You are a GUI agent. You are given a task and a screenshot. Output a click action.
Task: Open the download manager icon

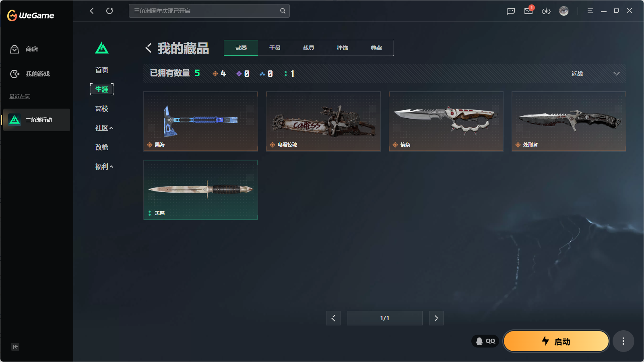(546, 11)
